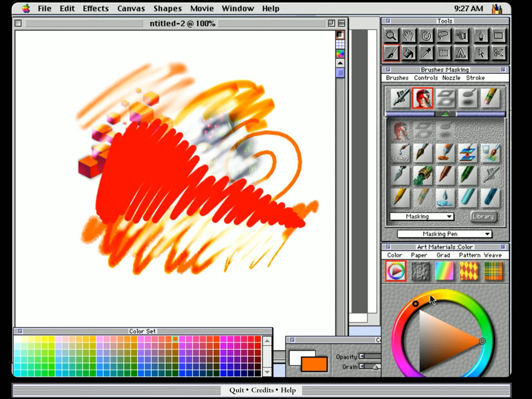Select the Scissors tool

tap(499, 53)
